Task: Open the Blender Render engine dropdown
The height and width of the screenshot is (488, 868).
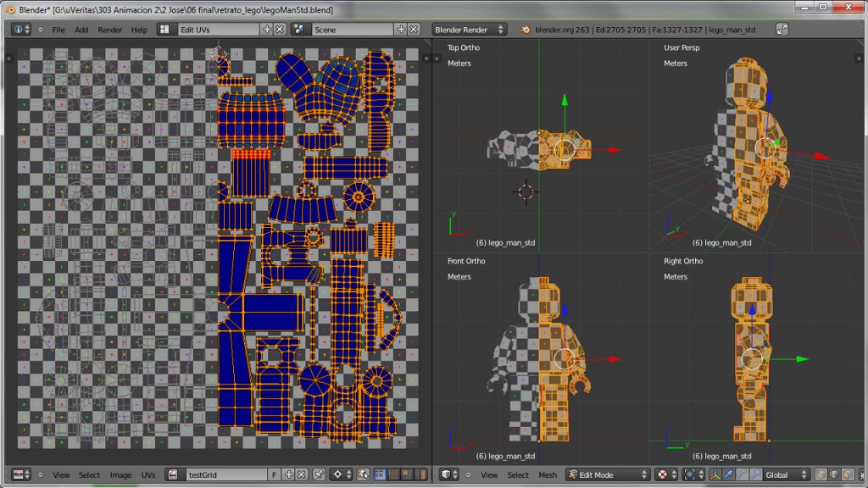Action: 469,29
